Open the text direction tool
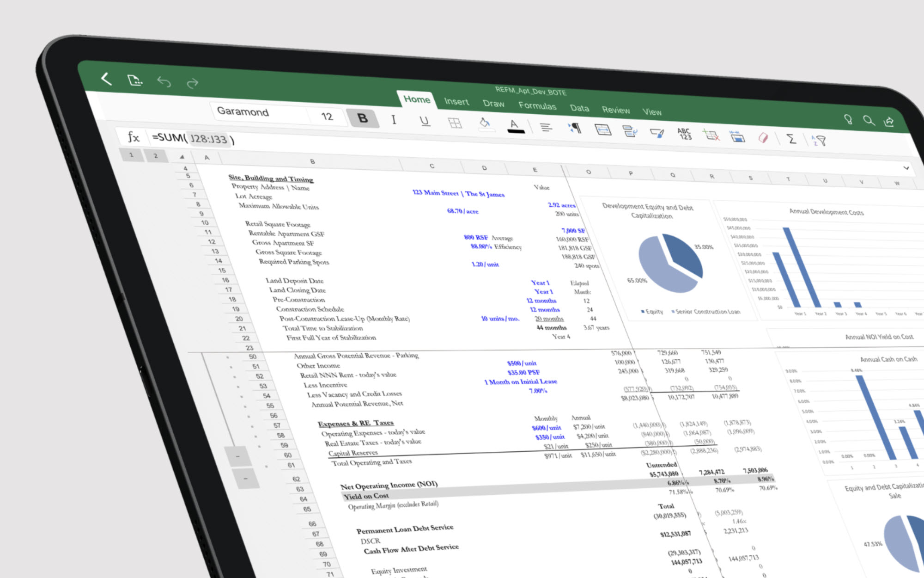 tap(575, 128)
